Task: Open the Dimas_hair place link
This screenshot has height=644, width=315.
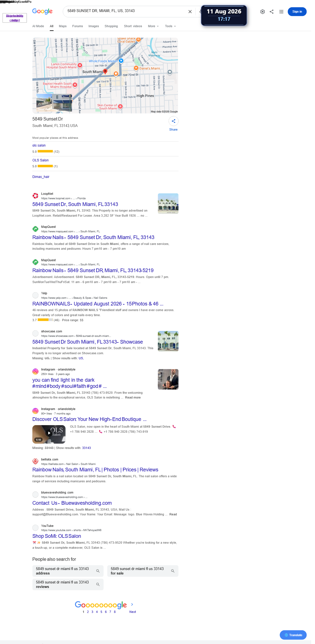Action: (41, 177)
